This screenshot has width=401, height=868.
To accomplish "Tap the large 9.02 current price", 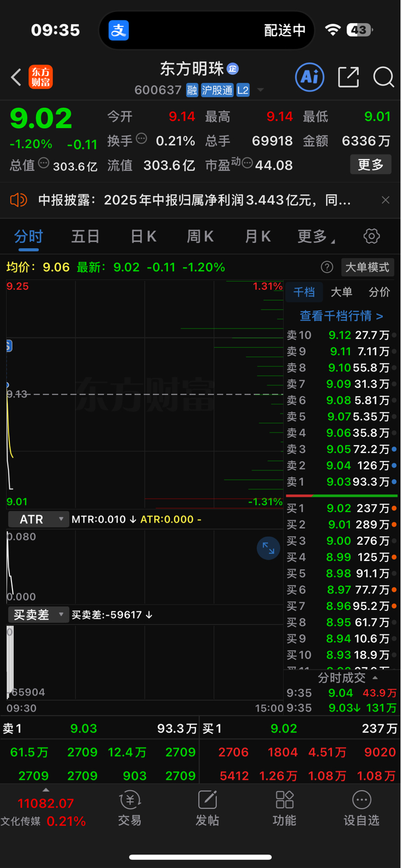I will point(41,118).
